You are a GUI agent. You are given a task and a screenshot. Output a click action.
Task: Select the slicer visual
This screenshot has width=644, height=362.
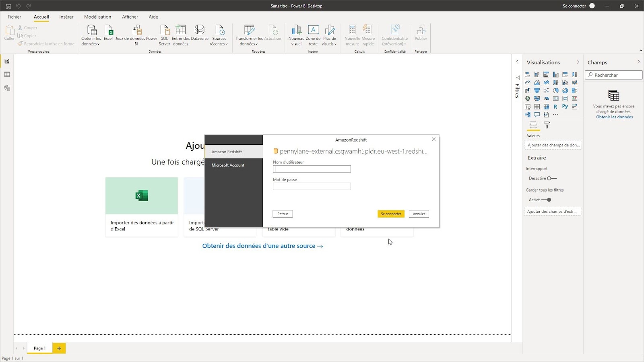pos(527,107)
